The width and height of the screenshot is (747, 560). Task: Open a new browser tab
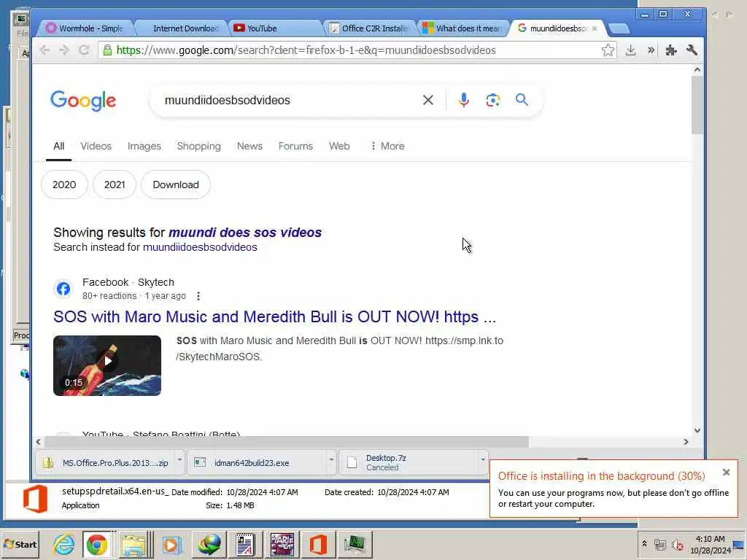619,29
